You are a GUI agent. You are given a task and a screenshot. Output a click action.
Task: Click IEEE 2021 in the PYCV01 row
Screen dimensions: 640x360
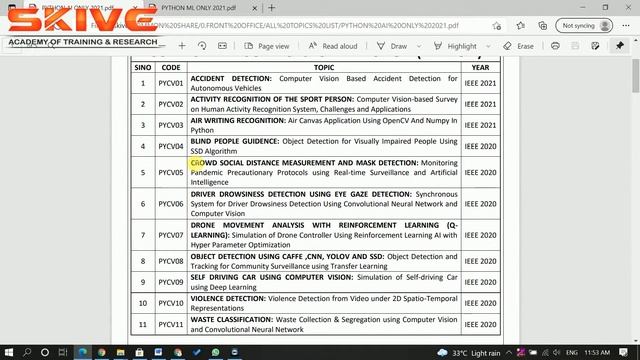480,83
